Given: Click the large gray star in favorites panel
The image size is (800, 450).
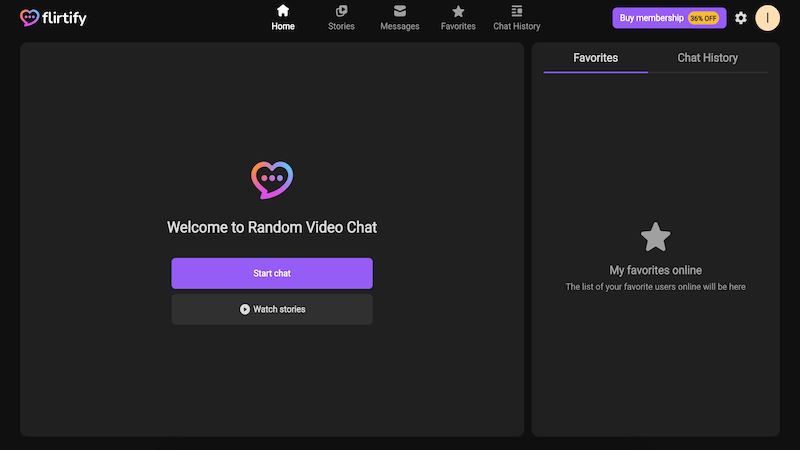Looking at the screenshot, I should click(x=655, y=237).
